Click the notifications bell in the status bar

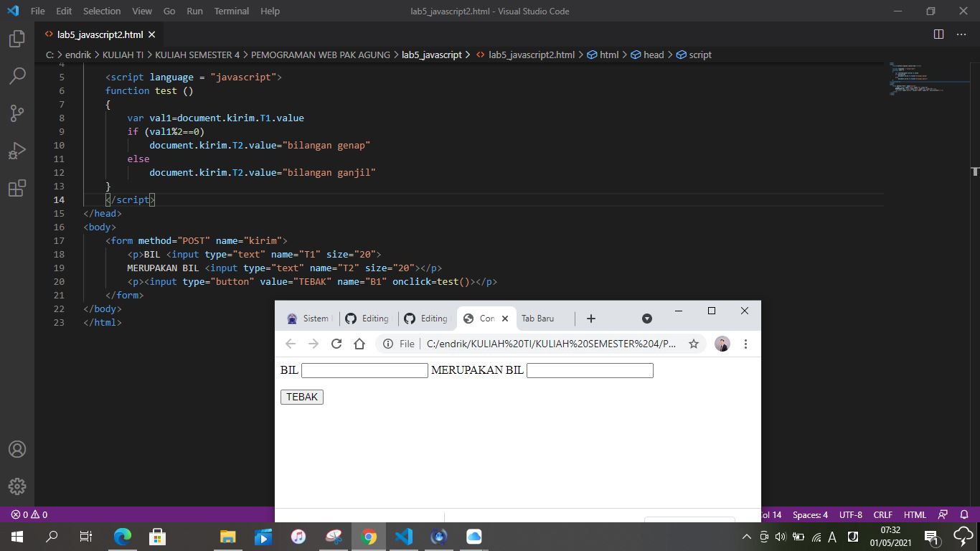[x=964, y=514]
